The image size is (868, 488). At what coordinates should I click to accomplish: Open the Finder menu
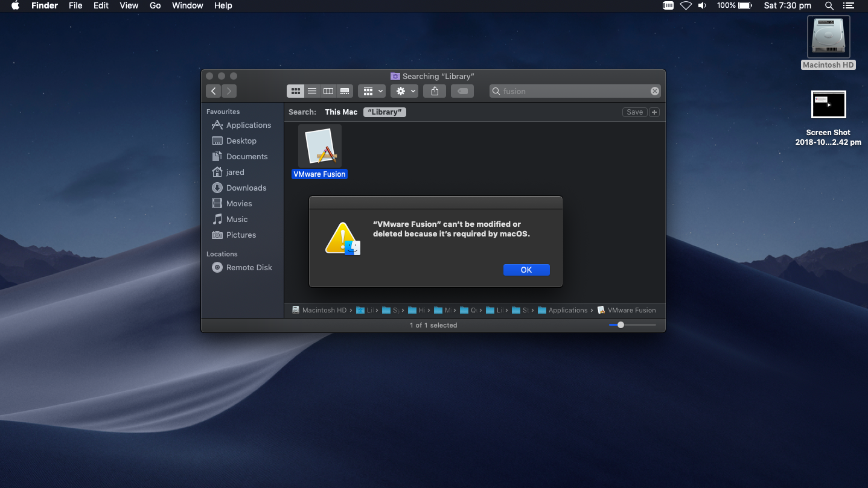(x=45, y=5)
